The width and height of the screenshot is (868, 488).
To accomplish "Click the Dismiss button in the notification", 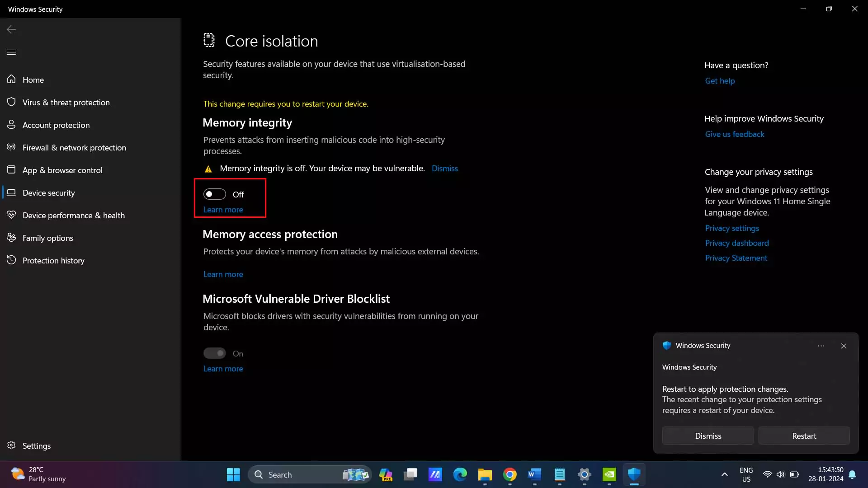I will pos(708,436).
